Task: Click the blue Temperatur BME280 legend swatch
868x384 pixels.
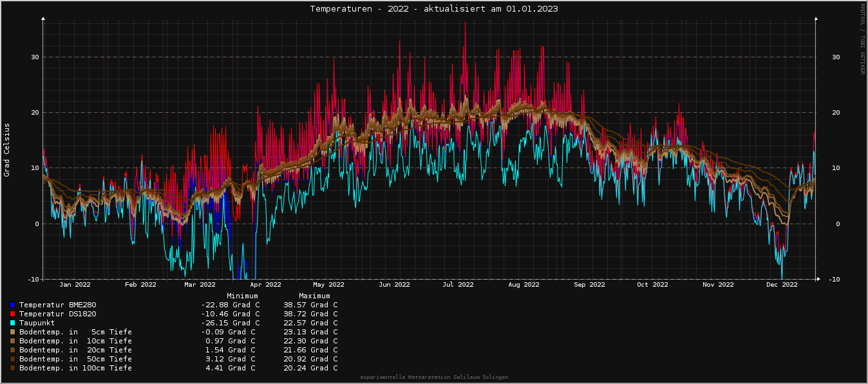Action: (x=12, y=305)
